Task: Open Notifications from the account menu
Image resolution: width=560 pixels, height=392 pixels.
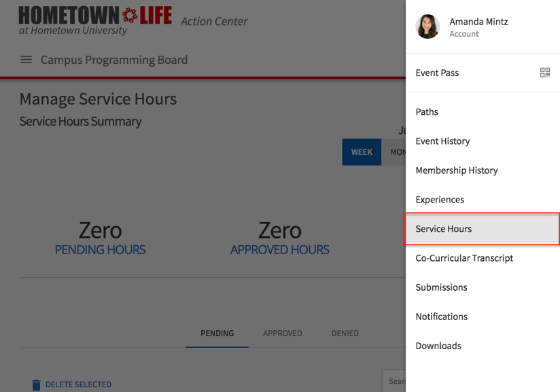Action: (x=441, y=317)
